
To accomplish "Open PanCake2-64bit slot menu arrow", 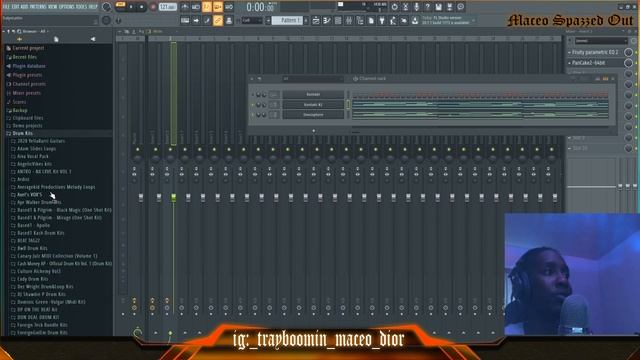I will pos(569,63).
